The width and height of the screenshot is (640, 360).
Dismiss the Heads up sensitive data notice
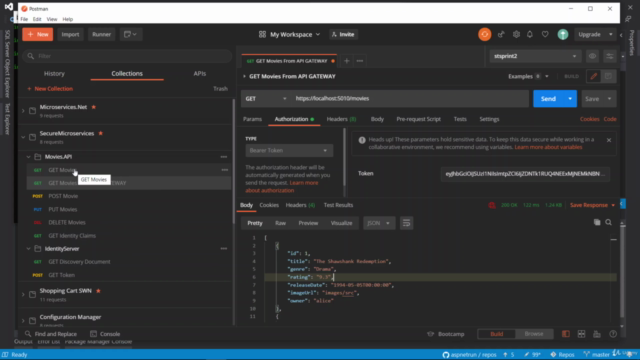609,140
